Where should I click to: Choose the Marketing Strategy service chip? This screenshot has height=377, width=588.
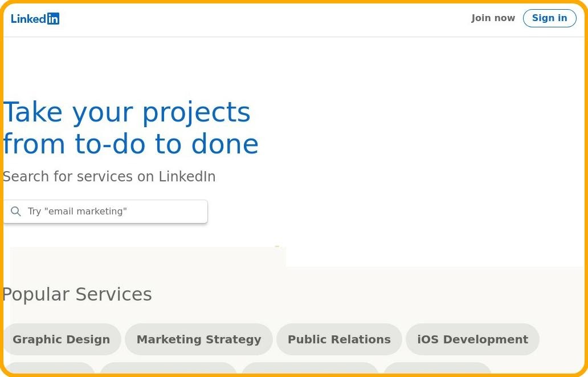[199, 339]
